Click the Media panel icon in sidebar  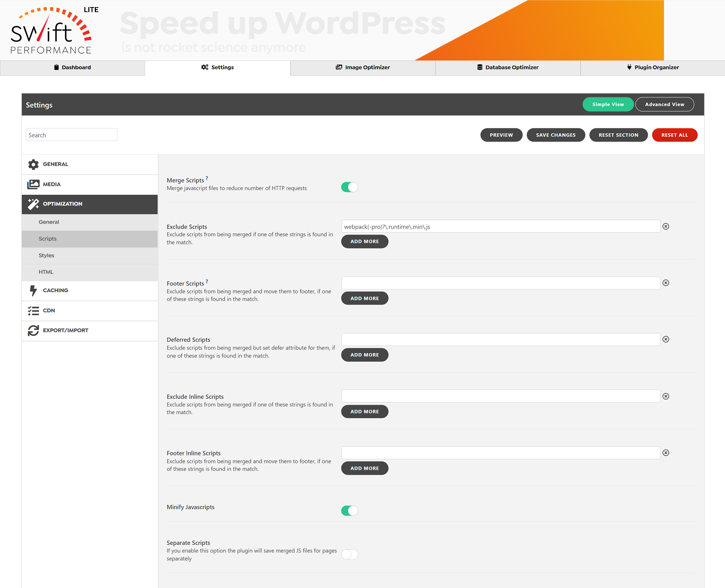point(33,184)
